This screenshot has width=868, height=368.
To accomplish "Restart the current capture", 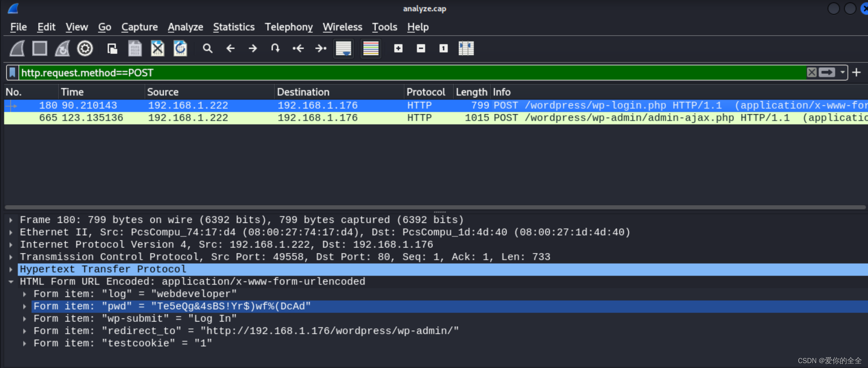I will (62, 48).
